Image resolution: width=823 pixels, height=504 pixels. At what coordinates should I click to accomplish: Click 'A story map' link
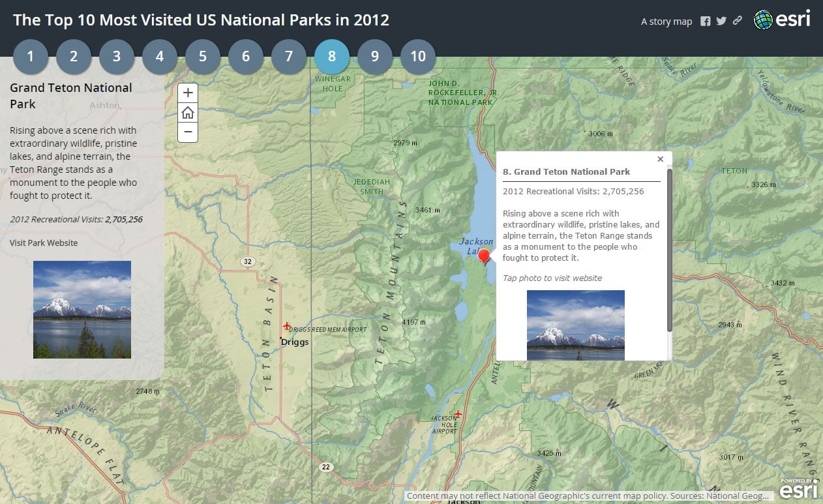click(x=666, y=22)
